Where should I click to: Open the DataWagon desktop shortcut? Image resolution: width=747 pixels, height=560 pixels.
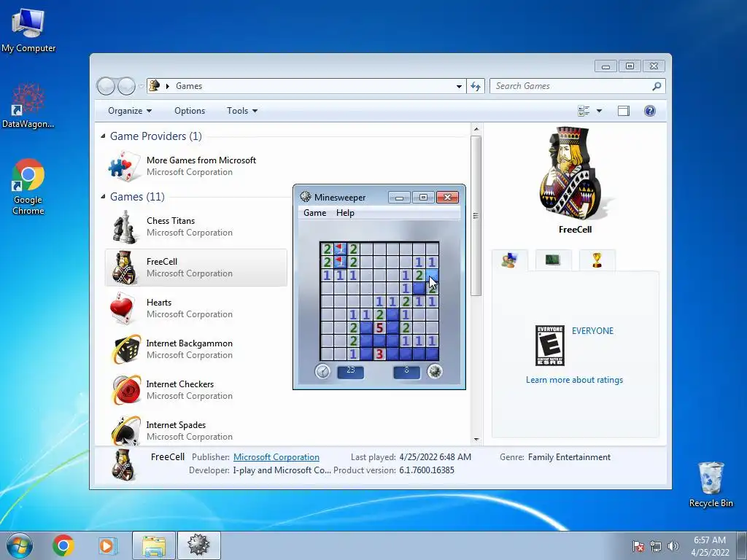coord(28,106)
